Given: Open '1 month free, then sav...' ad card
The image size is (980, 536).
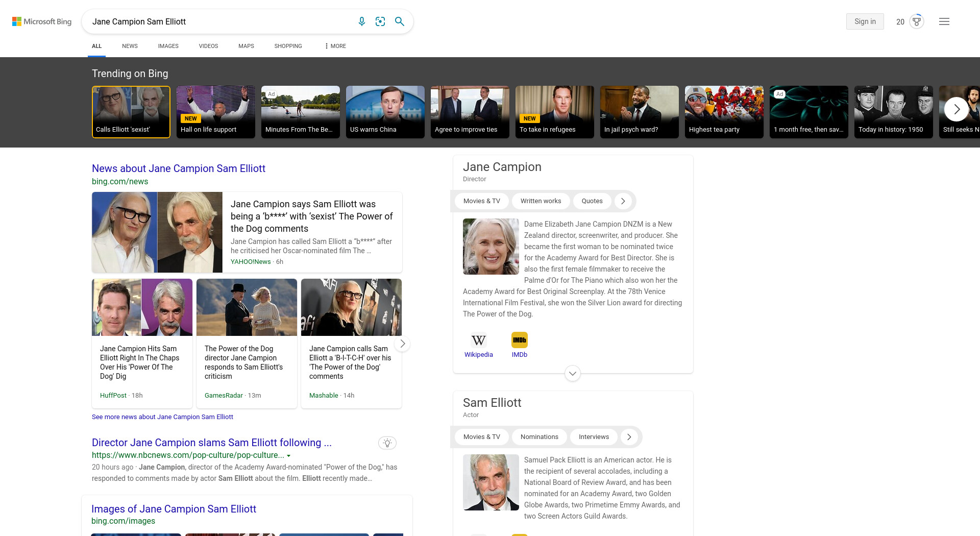Looking at the screenshot, I should [809, 112].
